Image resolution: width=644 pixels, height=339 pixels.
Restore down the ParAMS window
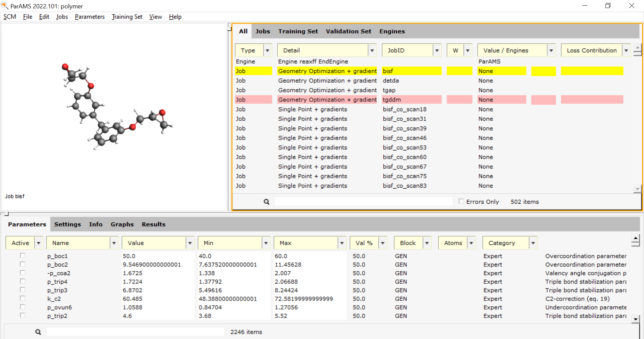pos(608,6)
